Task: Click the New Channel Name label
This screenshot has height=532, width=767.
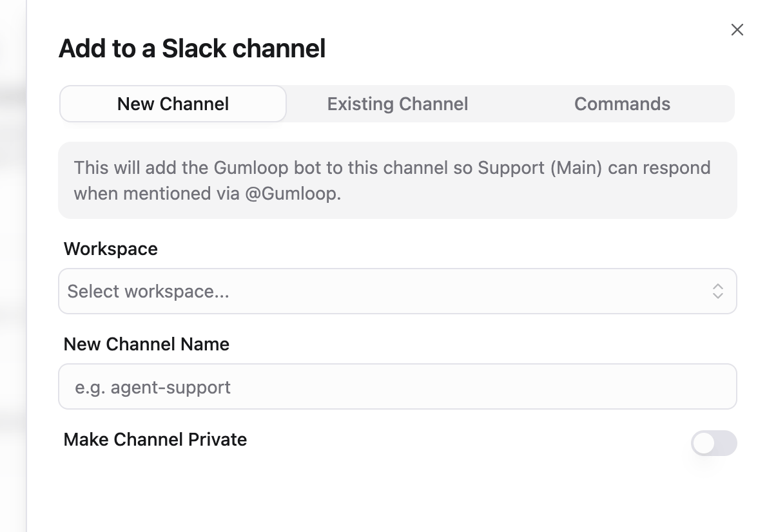Action: coord(146,344)
